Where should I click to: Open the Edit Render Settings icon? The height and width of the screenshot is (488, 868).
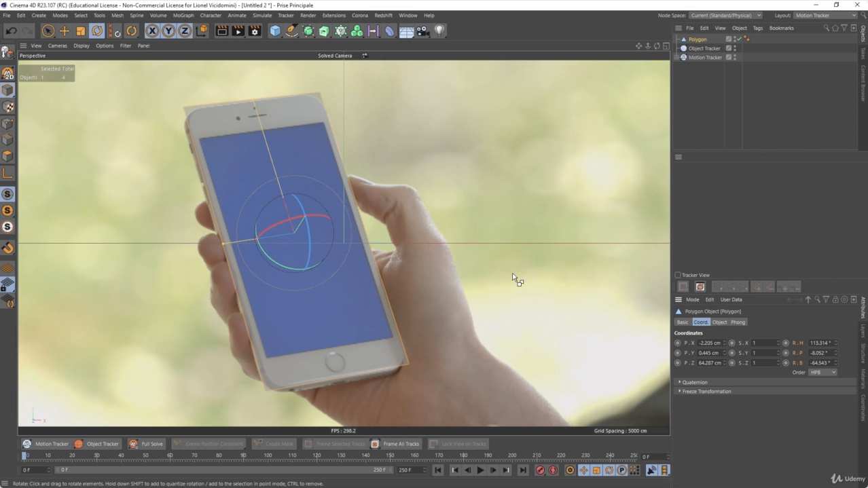pyautogui.click(x=255, y=31)
